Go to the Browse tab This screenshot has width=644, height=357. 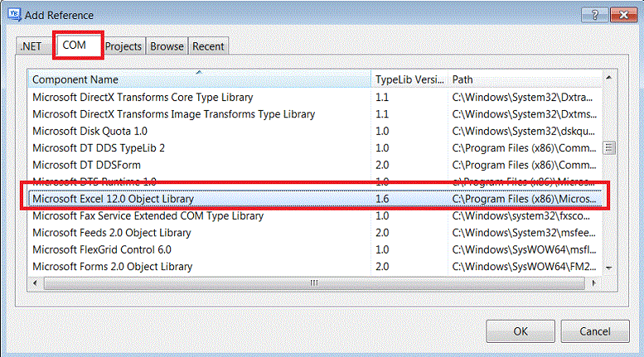[167, 46]
